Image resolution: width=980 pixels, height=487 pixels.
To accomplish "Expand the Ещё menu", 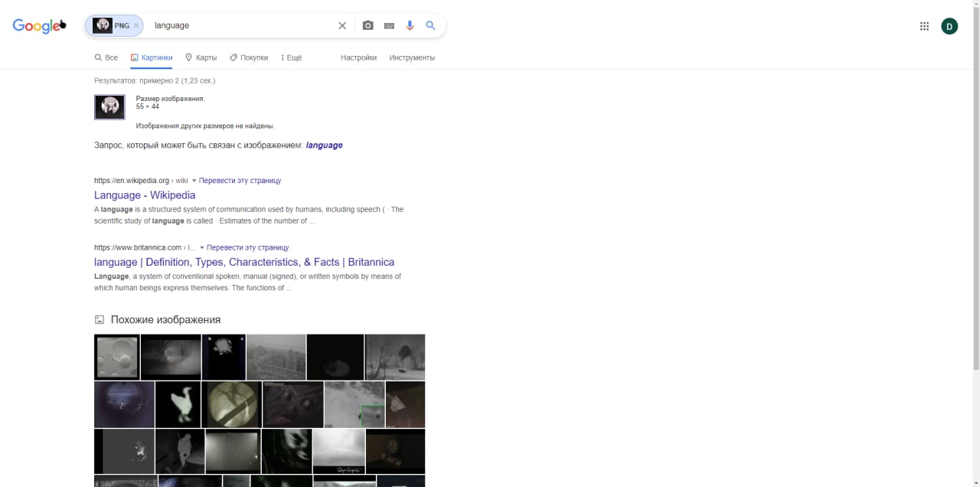I will click(292, 57).
